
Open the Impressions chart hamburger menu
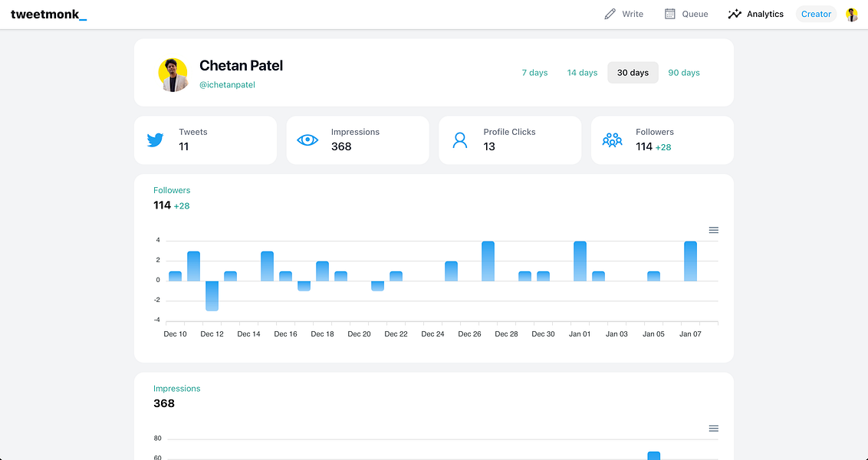(x=714, y=429)
